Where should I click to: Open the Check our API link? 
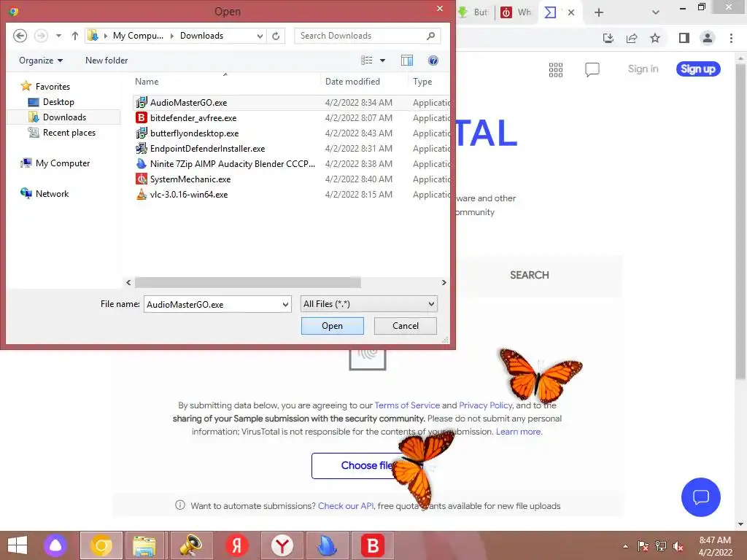pos(346,506)
